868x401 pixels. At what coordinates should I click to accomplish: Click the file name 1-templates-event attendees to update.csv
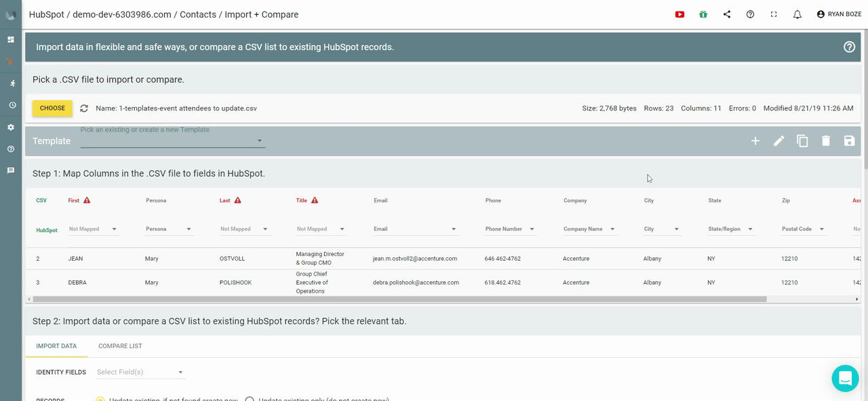tap(176, 108)
